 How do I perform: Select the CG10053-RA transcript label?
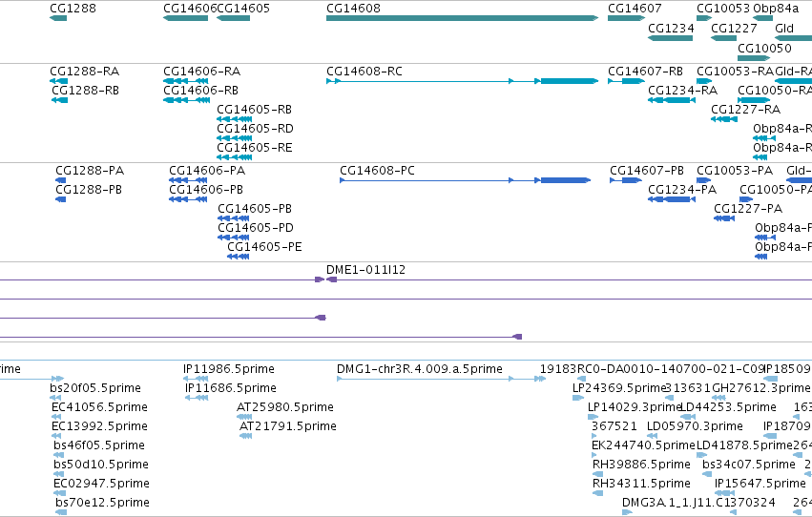[736, 71]
